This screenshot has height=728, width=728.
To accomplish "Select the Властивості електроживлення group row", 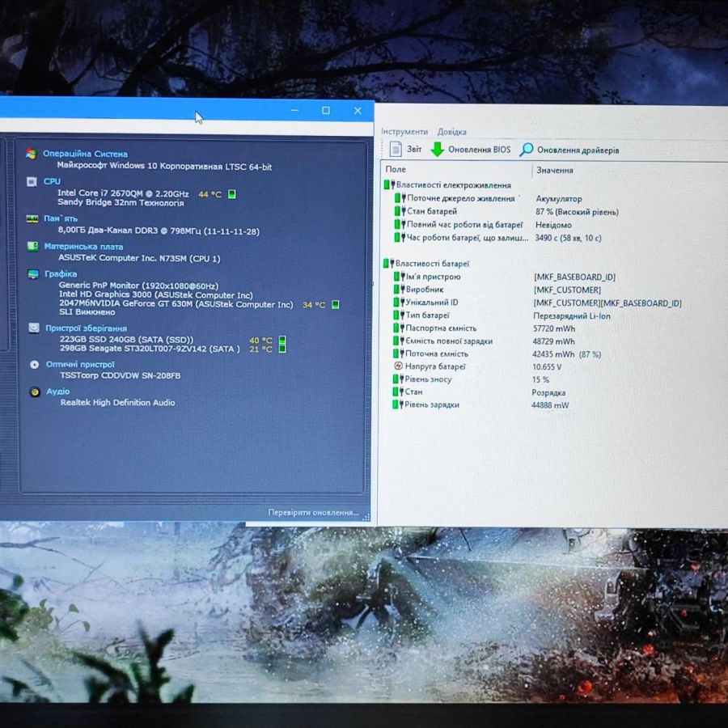I will (447, 184).
